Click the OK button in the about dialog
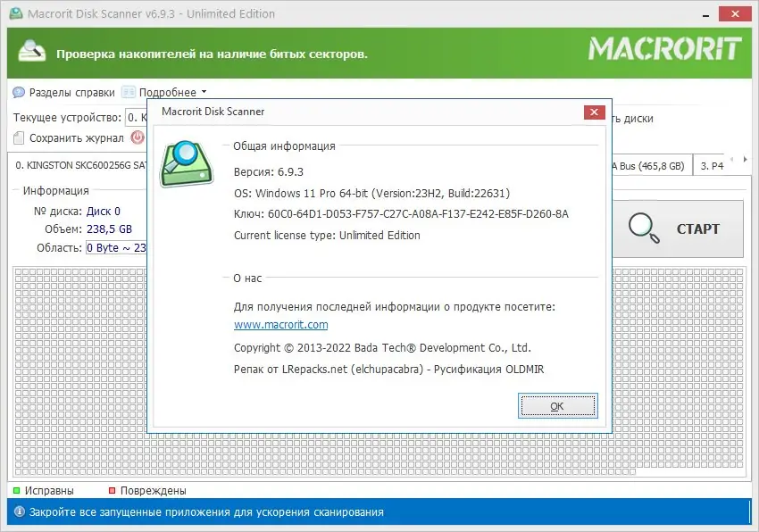Viewport: 759px width, 532px height. 557,405
